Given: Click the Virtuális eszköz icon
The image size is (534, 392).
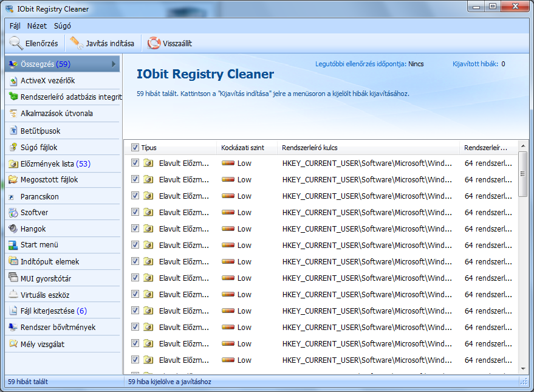Looking at the screenshot, I should (13, 294).
